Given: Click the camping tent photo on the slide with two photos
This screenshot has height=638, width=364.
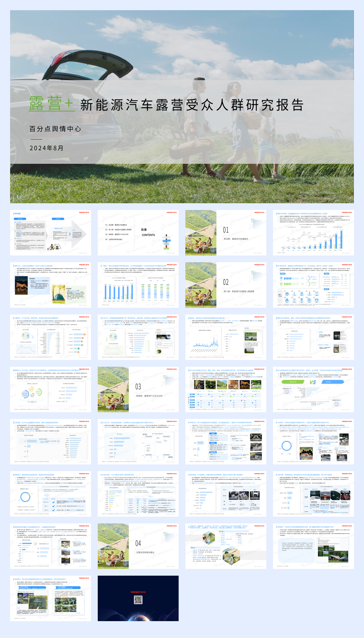Looking at the screenshot, I should [58, 293].
